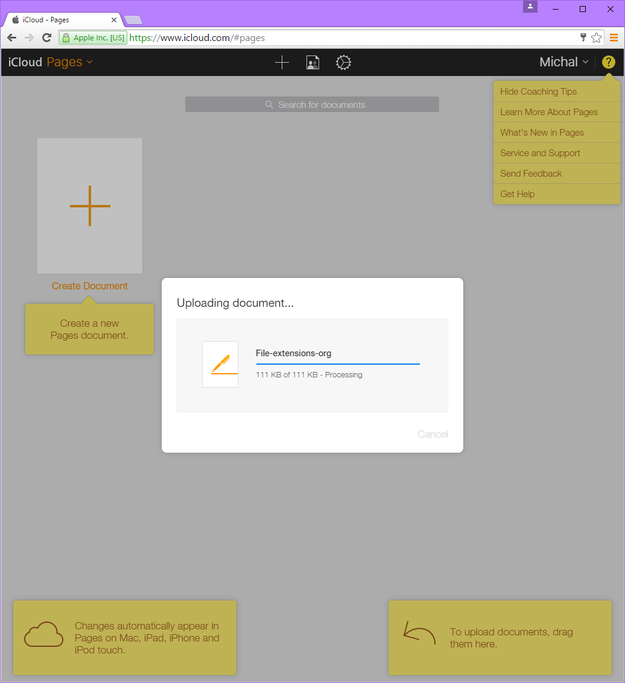Click the plus icon in iCloud toolbar
Viewport: 625px width, 683px height.
pyautogui.click(x=282, y=62)
